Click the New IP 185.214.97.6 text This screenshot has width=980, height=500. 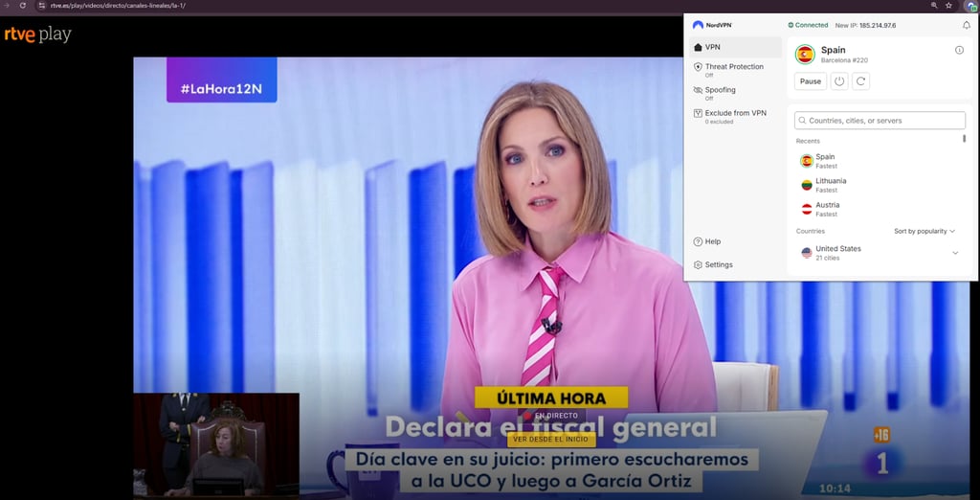(x=865, y=26)
